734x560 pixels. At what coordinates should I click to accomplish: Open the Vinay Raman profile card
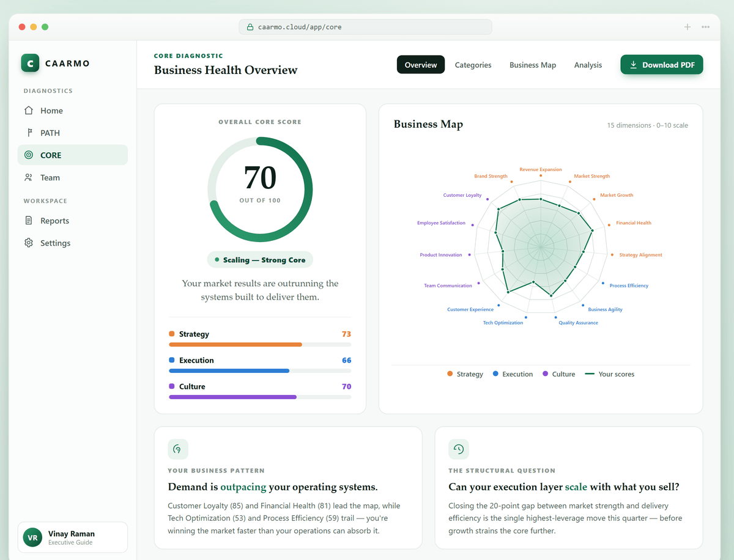click(x=73, y=537)
